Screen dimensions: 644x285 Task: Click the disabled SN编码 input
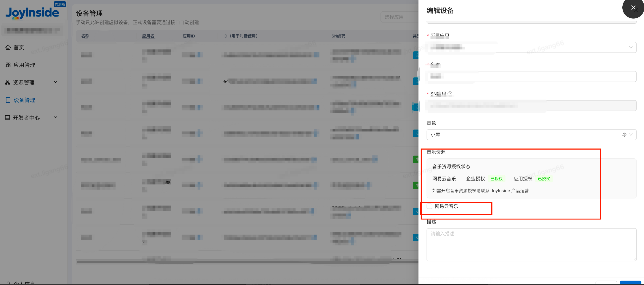pos(531,105)
